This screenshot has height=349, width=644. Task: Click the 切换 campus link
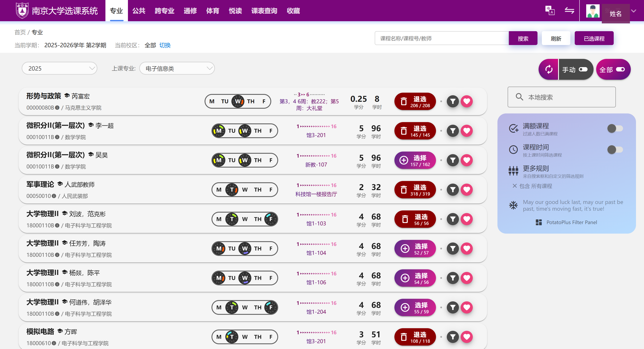pos(165,45)
